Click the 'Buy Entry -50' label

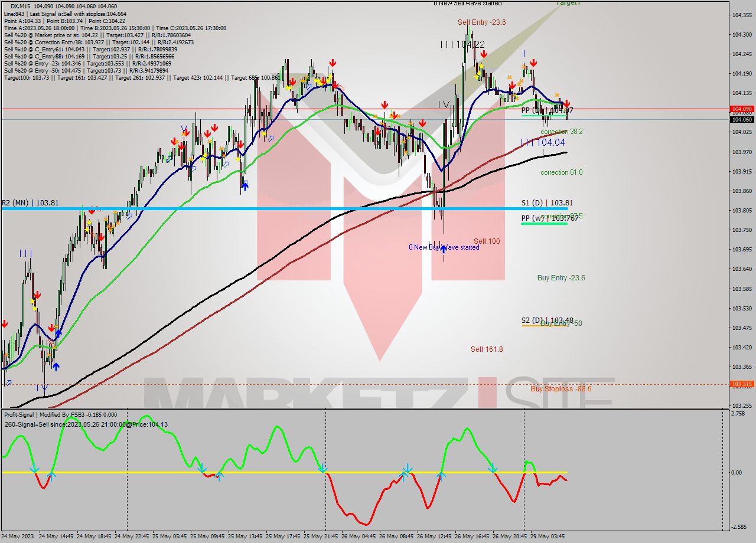click(x=561, y=323)
